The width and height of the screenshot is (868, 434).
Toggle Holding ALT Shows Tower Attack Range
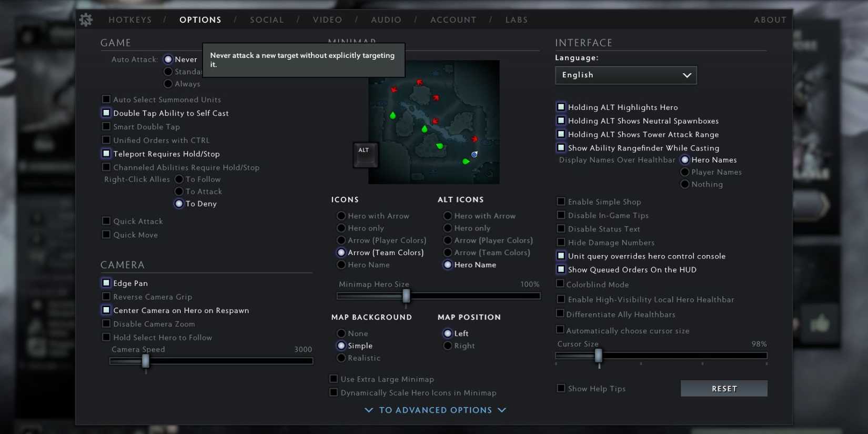click(x=561, y=134)
